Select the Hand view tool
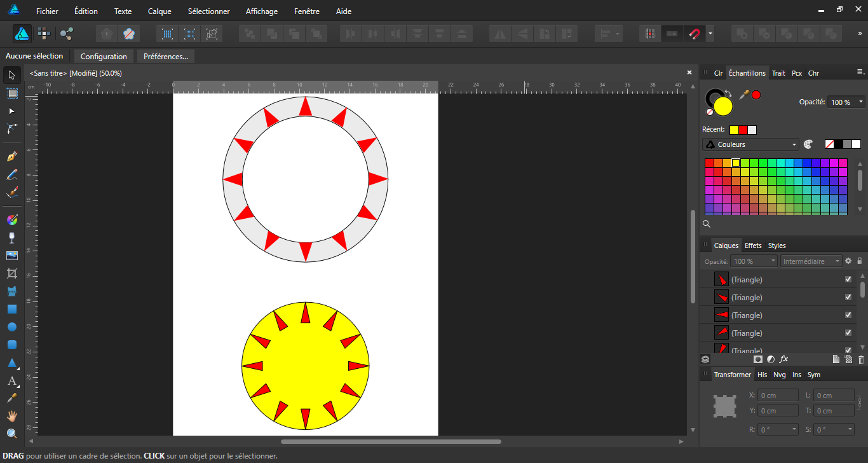 11,416
